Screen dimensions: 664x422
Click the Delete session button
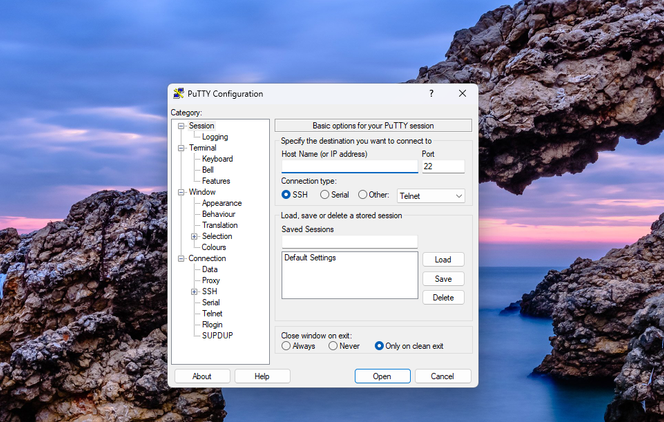[443, 298]
